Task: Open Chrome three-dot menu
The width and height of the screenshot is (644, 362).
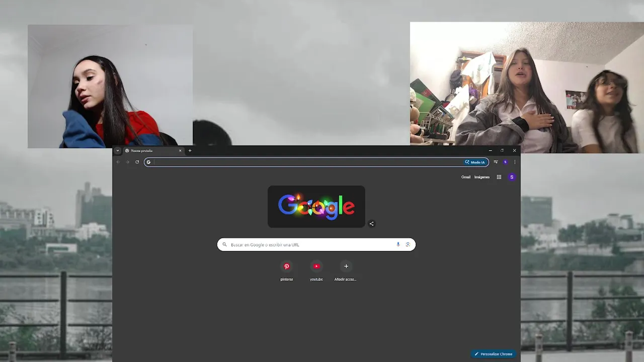Action: [514, 162]
